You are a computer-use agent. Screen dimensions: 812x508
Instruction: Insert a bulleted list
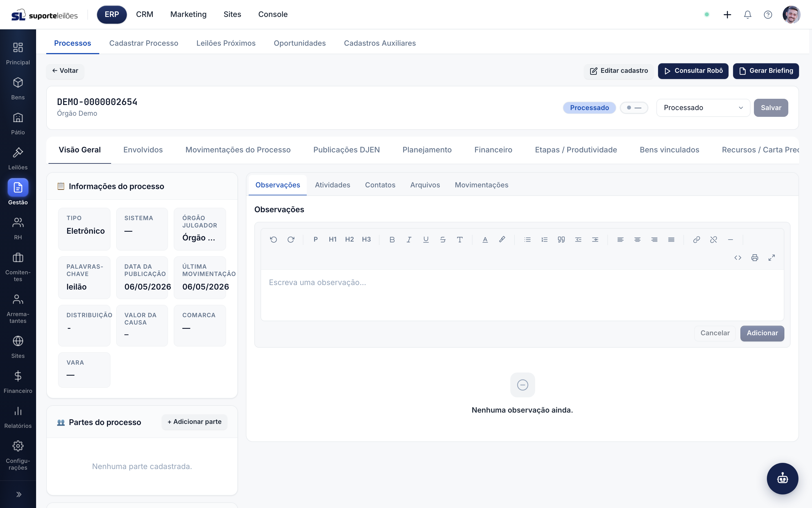528,240
